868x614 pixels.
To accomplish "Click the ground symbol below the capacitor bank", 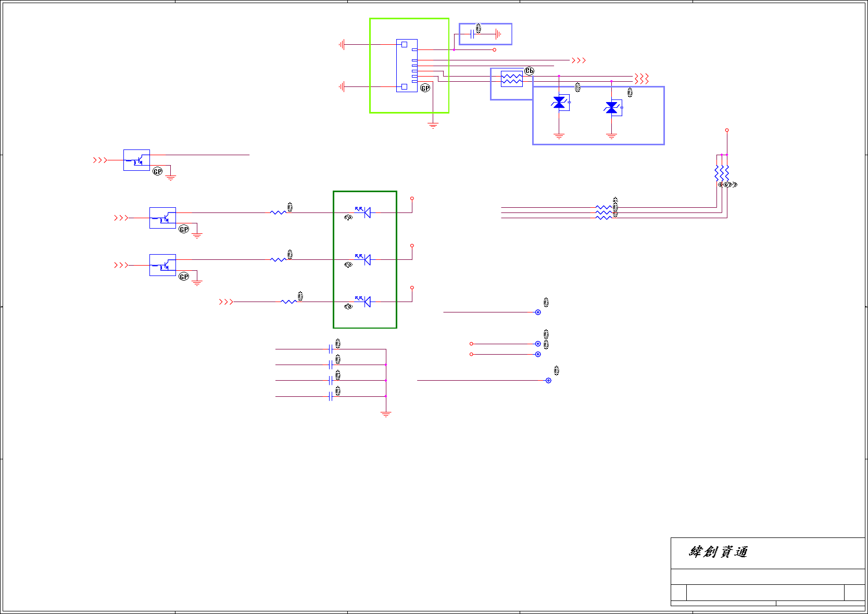I will [386, 415].
